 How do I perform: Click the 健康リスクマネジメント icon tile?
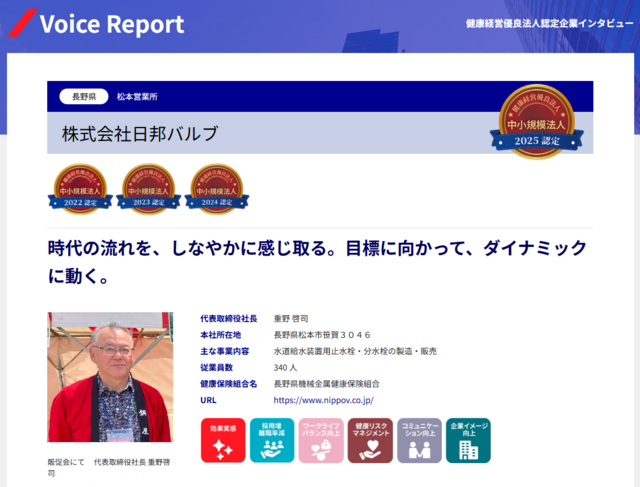click(x=370, y=440)
